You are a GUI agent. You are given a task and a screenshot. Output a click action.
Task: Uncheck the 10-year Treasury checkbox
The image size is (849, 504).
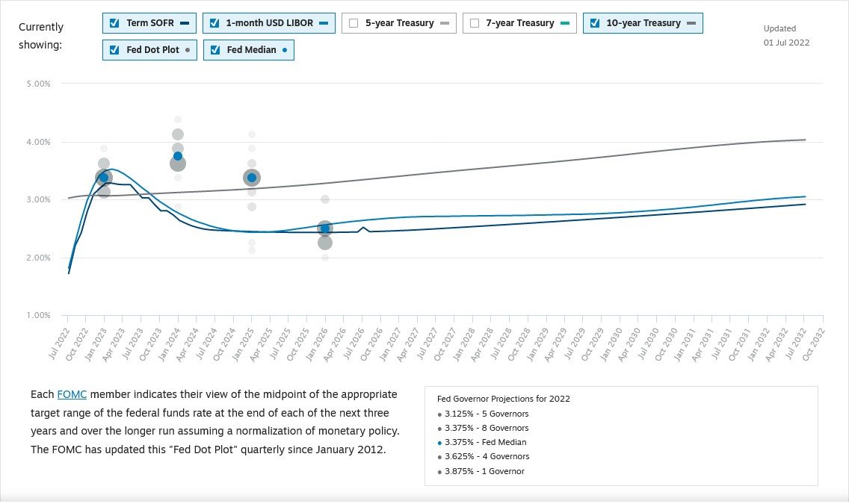point(595,23)
